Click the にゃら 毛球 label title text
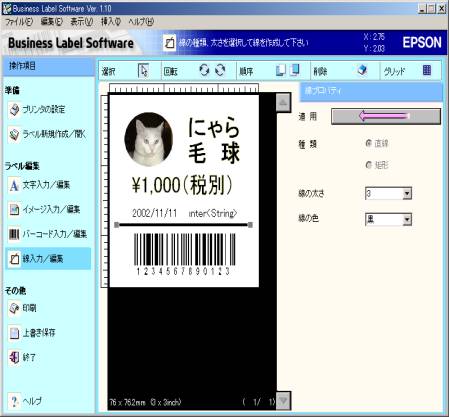This screenshot has width=449, height=417. pos(214,140)
